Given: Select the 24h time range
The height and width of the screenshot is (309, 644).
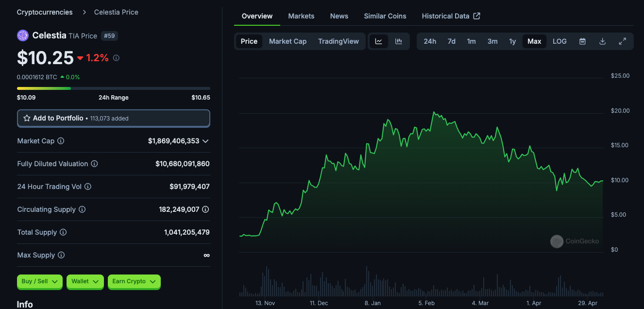Looking at the screenshot, I should pos(430,41).
